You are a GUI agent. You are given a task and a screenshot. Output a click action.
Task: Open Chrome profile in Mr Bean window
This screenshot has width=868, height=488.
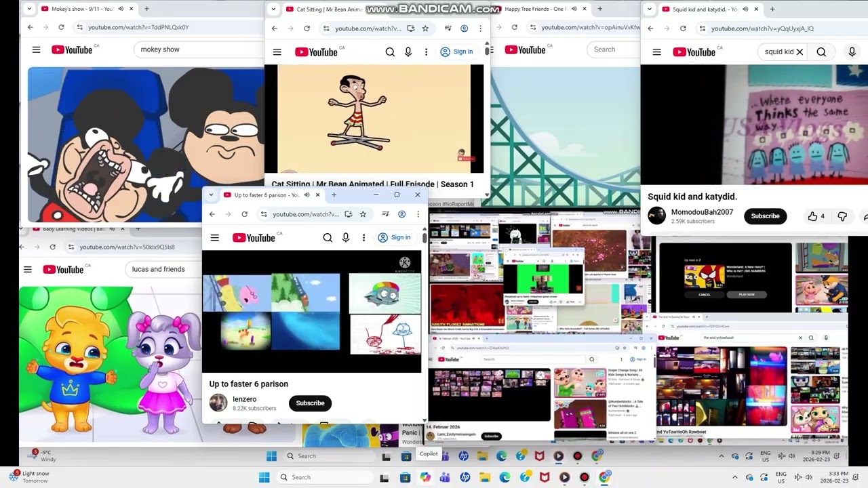[x=465, y=28]
